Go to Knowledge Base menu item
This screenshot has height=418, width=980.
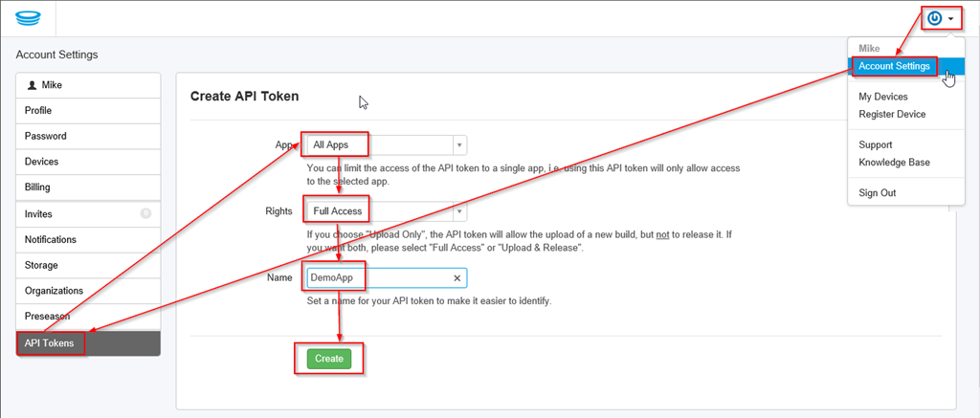coord(894,163)
